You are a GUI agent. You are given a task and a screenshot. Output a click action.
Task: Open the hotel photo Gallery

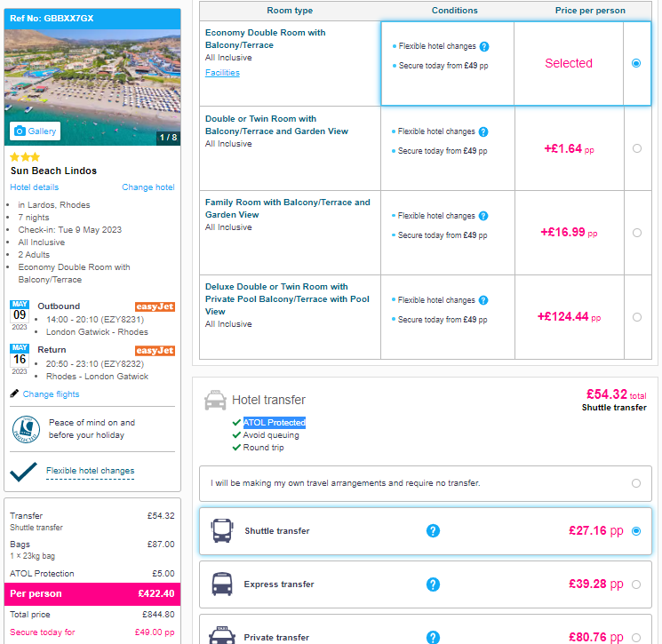click(x=35, y=131)
